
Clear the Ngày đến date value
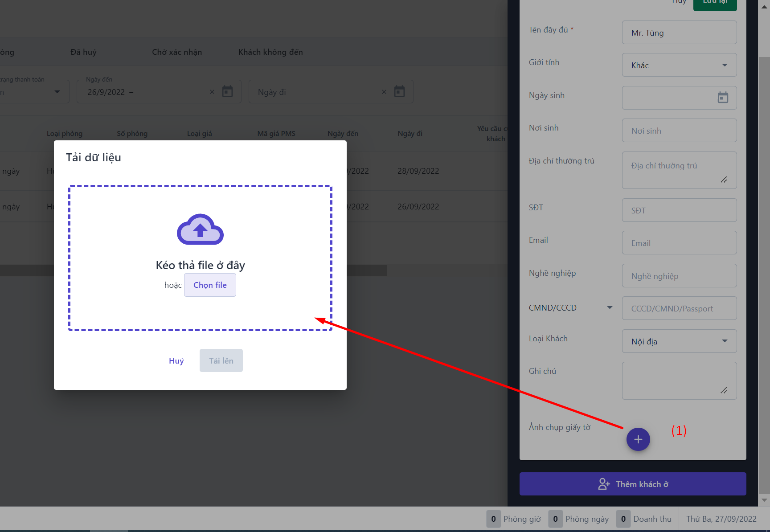(x=212, y=92)
